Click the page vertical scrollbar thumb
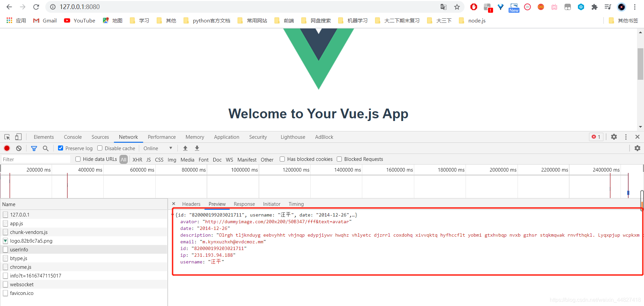Image resolution: width=644 pixels, height=306 pixels. [640, 64]
